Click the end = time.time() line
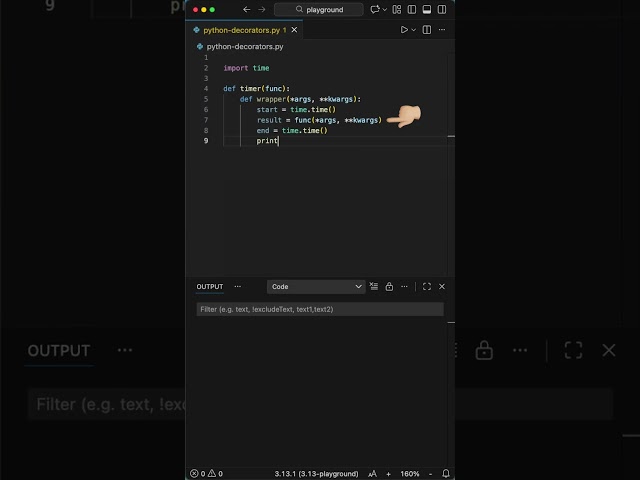 [292, 131]
